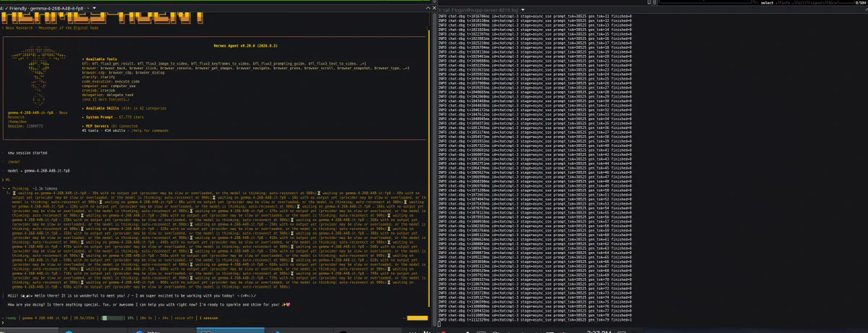Click the 'How are you doing?' response line
Screen dimensions: 868x333
point(149,305)
